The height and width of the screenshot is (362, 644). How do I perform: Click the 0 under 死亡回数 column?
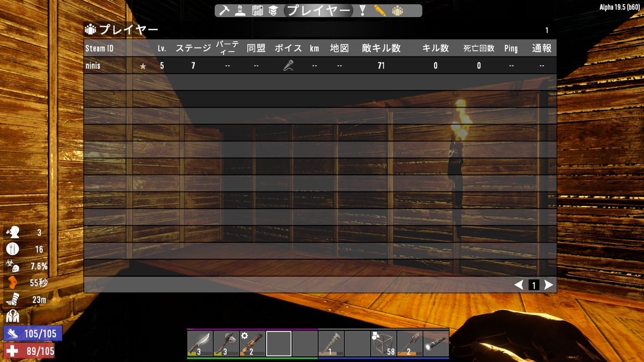[479, 66]
